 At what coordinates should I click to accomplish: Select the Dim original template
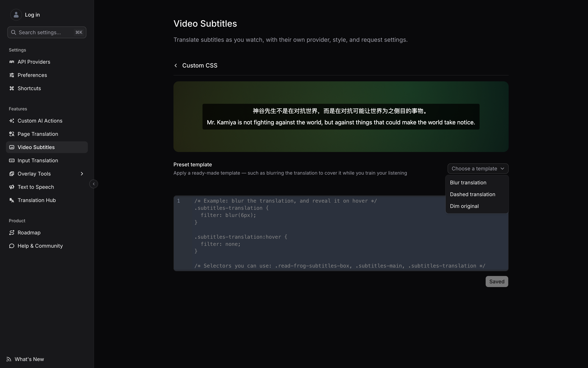pos(477,206)
